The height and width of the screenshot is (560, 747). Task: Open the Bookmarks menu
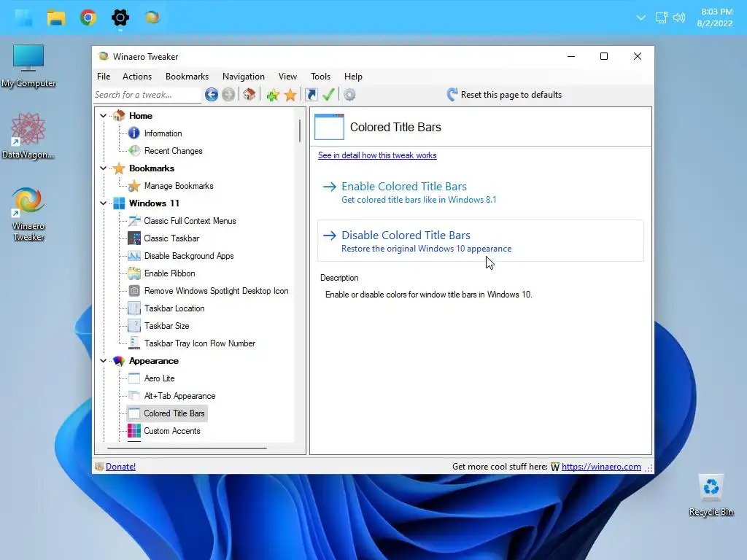pos(187,76)
